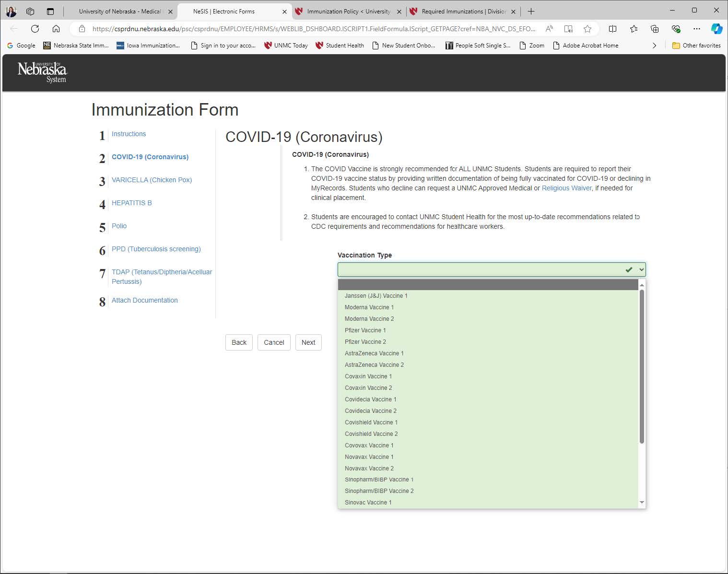
Task: Reload the current page
Action: pyautogui.click(x=35, y=29)
